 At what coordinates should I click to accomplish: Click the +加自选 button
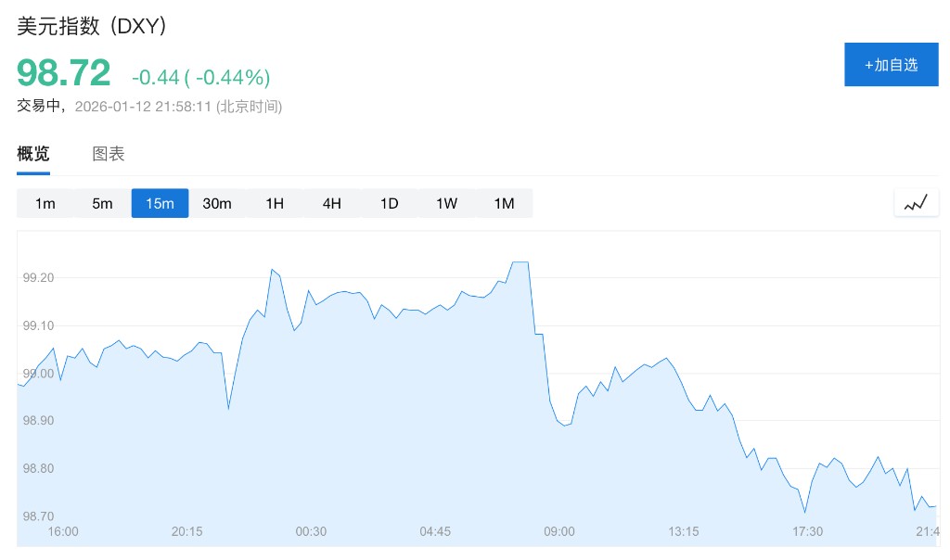pos(891,65)
